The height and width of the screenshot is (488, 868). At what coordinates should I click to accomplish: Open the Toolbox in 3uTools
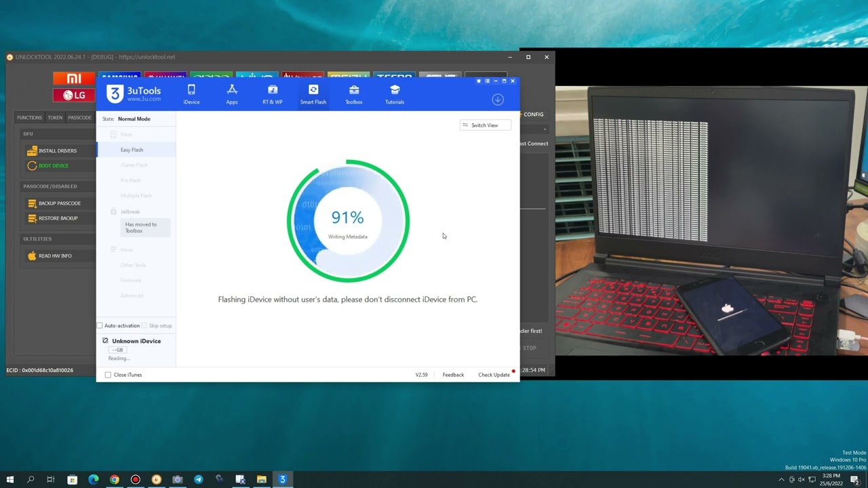[x=354, y=94]
